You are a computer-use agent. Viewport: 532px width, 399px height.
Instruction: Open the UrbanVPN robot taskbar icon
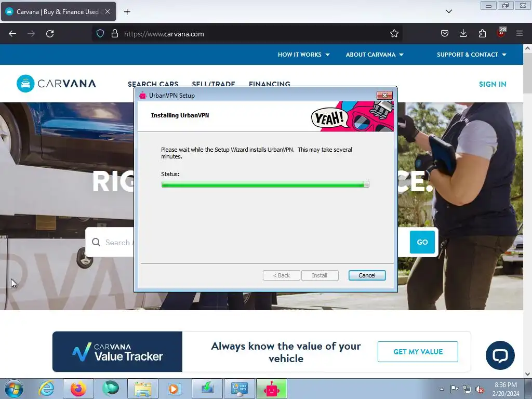(x=272, y=389)
